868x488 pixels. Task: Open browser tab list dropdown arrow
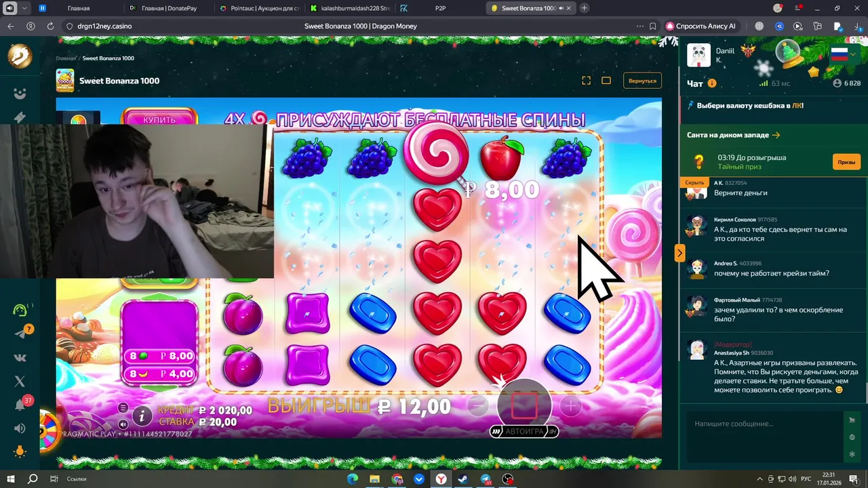click(25, 8)
